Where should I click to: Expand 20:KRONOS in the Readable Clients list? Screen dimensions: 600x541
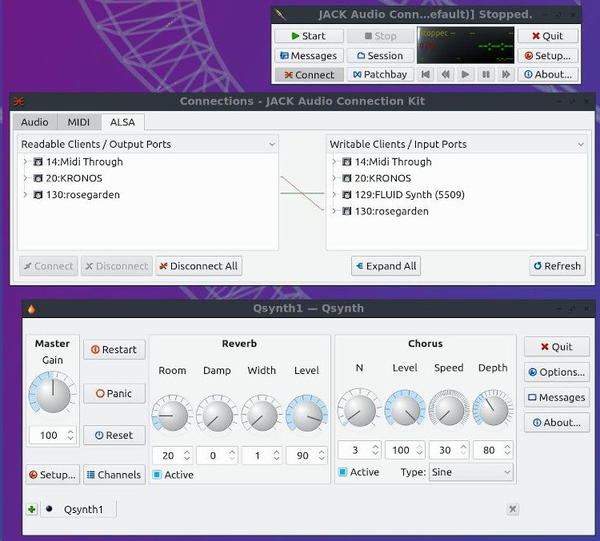pyautogui.click(x=25, y=178)
